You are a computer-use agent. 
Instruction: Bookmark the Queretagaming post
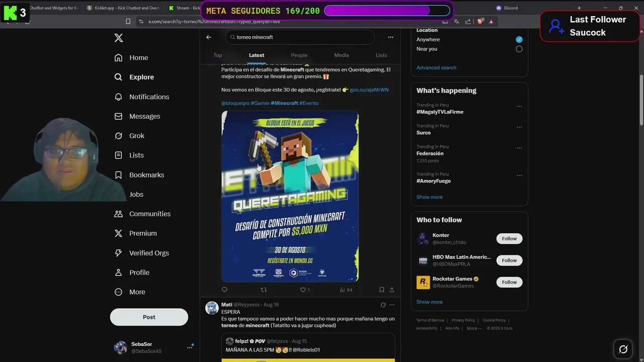(x=382, y=290)
